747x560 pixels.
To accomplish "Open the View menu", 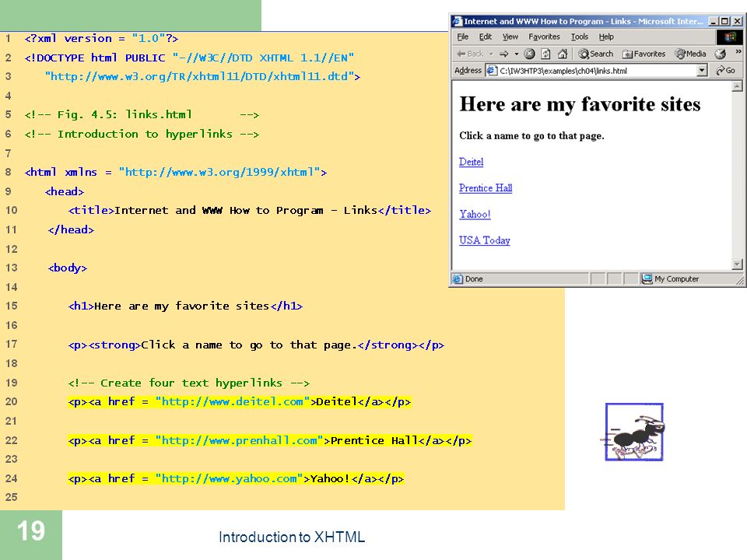I will pyautogui.click(x=510, y=37).
